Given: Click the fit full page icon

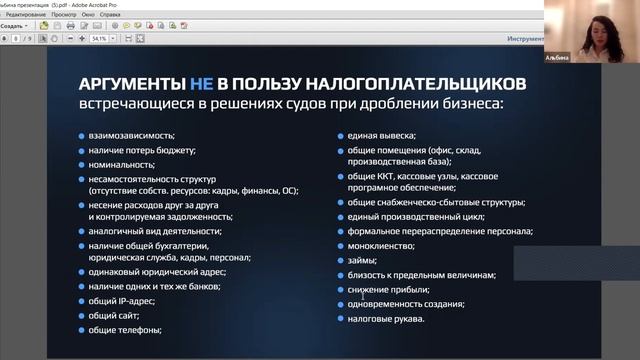Looking at the screenshot, I should (x=140, y=38).
